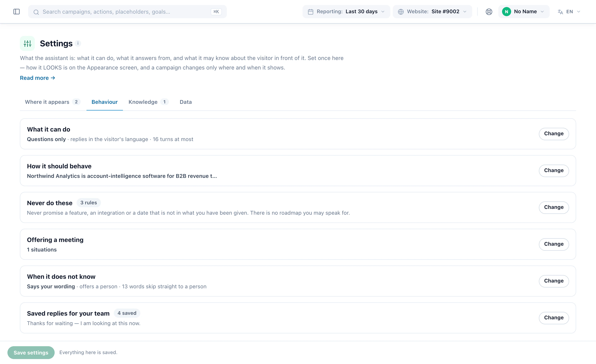
Task: Click the Northwind Analytics description text
Action: 122,176
